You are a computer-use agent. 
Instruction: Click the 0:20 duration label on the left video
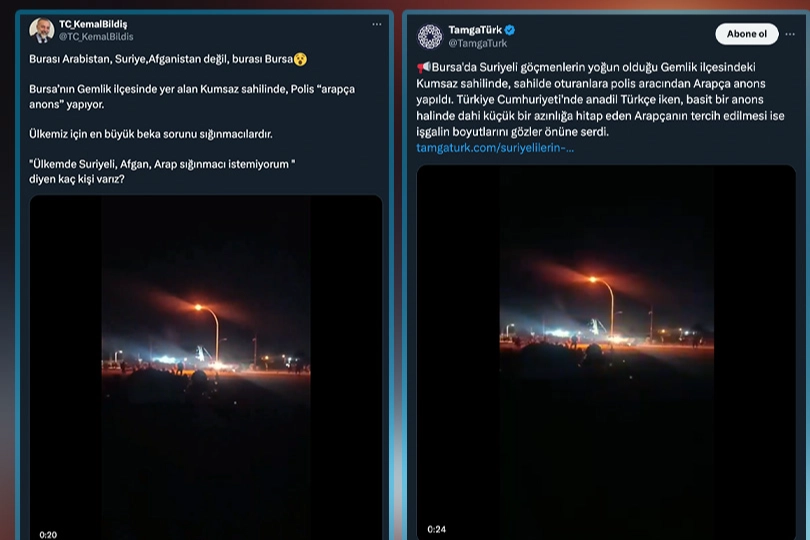click(48, 534)
